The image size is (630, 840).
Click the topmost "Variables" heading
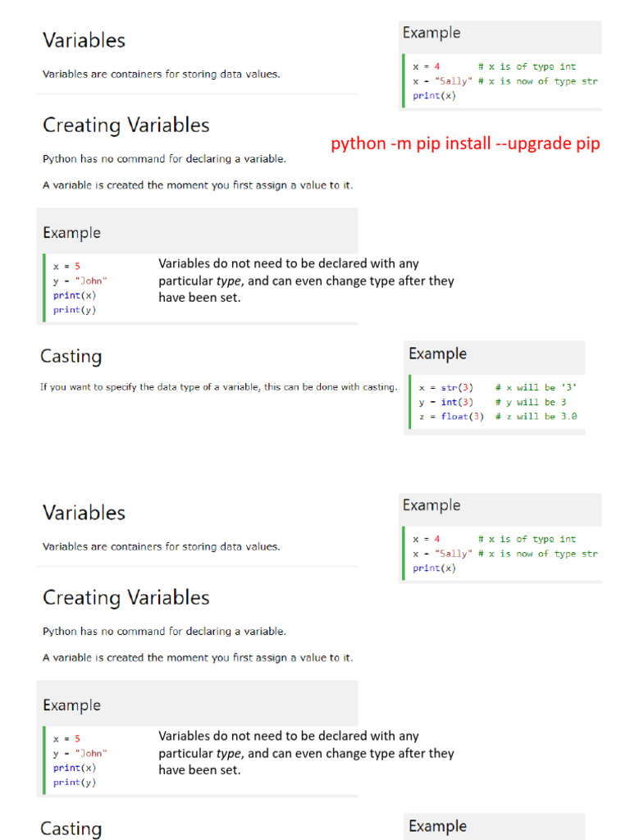(84, 40)
